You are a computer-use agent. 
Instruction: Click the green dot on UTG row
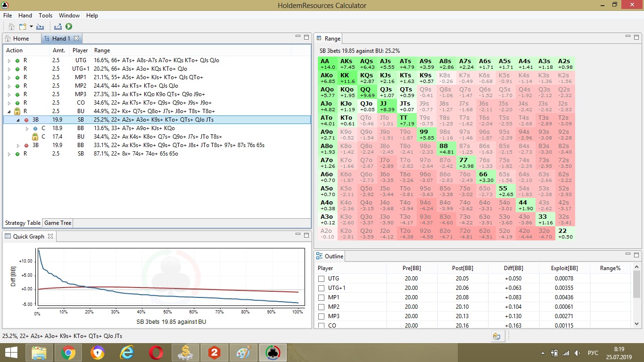click(17, 60)
